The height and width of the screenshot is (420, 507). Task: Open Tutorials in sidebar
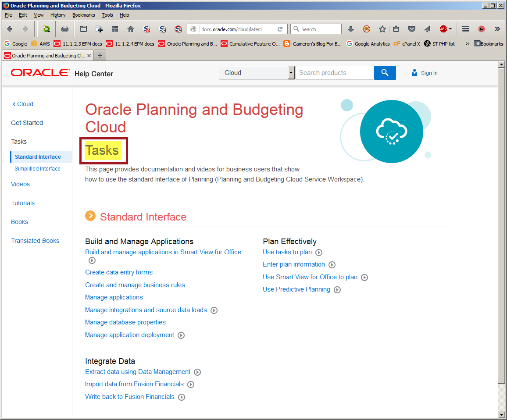click(x=23, y=203)
